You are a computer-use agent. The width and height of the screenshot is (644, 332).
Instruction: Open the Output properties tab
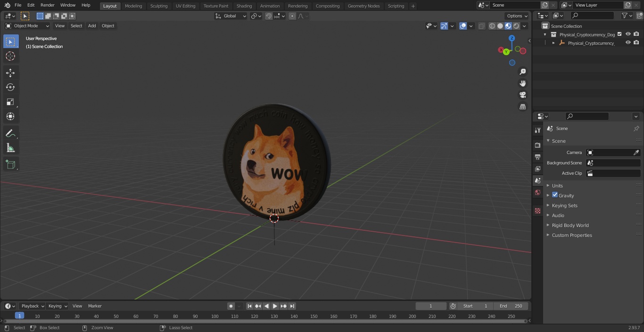537,157
